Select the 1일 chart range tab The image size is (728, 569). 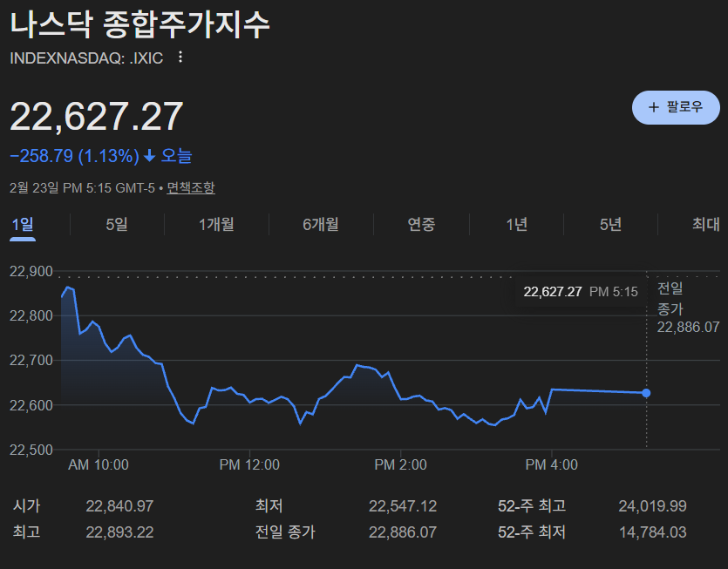click(23, 224)
